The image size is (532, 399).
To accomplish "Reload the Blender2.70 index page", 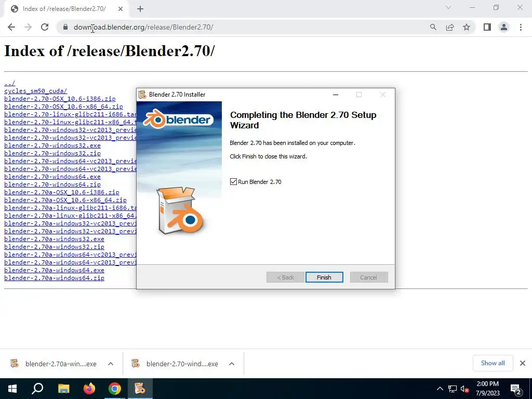I will point(45,27).
